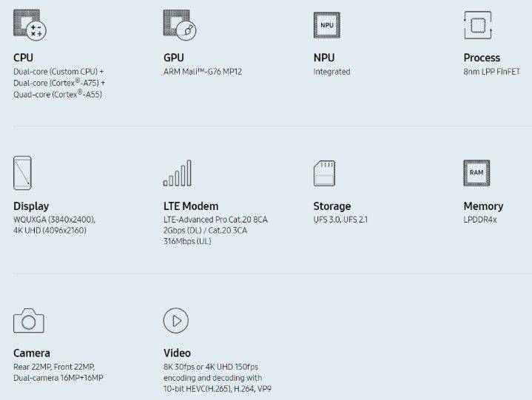
Task: Click the Memory RAM chip icon
Action: tap(477, 173)
